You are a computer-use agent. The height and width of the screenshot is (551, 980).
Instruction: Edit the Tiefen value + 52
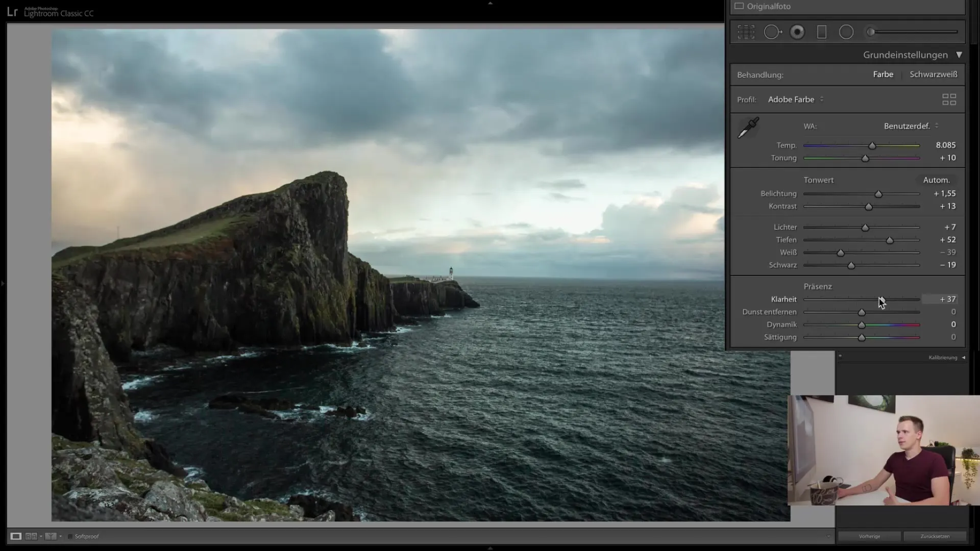click(948, 240)
